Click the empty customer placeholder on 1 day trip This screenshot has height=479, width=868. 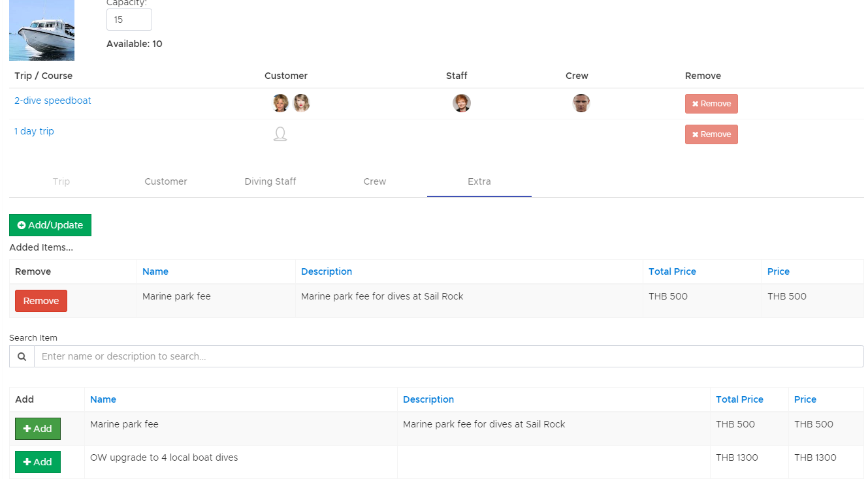[x=280, y=134]
